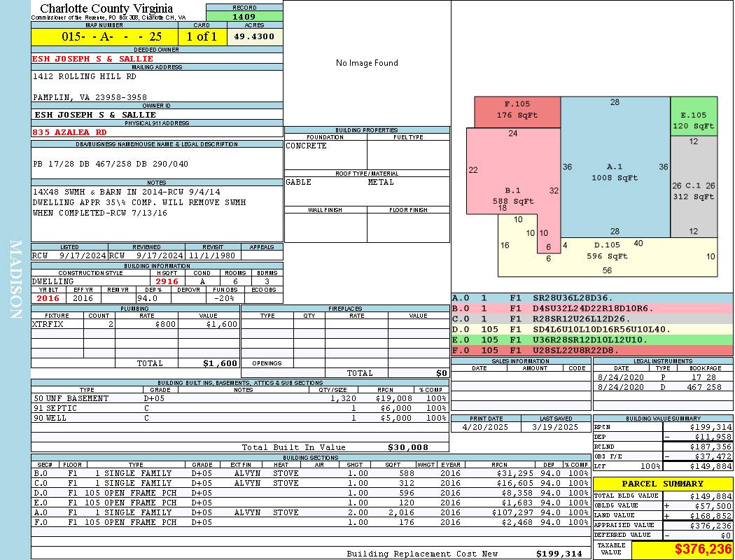Click the red F.105 176 SqFt area
Viewport: 735px width, 560px height.
click(517, 112)
